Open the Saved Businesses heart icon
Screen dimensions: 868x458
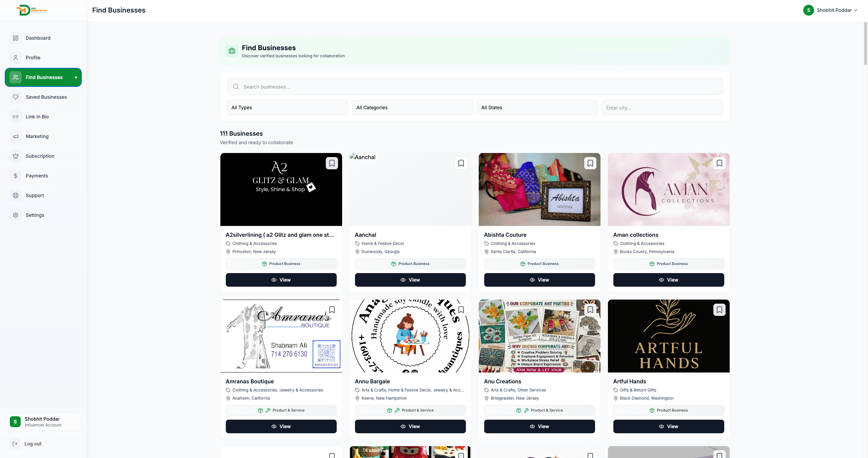tap(16, 97)
